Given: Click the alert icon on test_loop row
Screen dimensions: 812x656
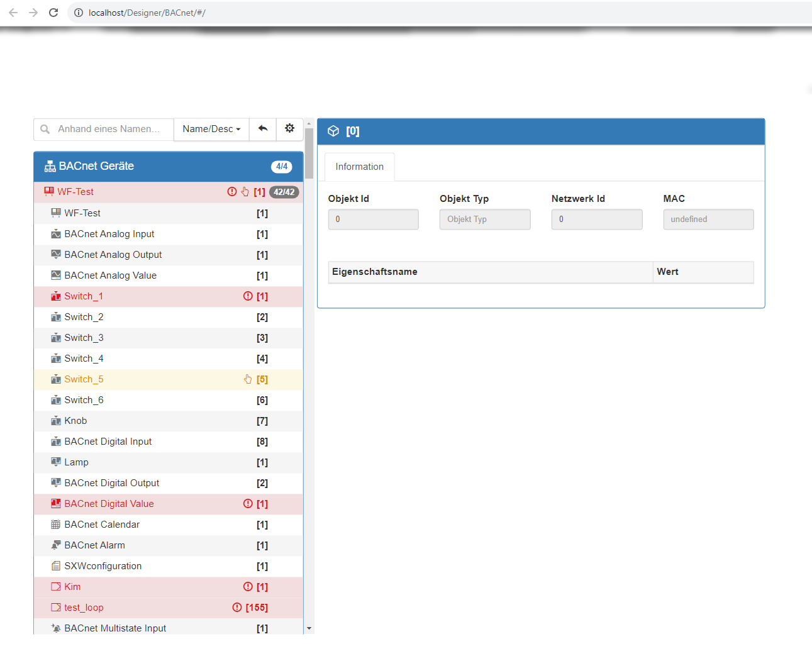Looking at the screenshot, I should (x=237, y=608).
